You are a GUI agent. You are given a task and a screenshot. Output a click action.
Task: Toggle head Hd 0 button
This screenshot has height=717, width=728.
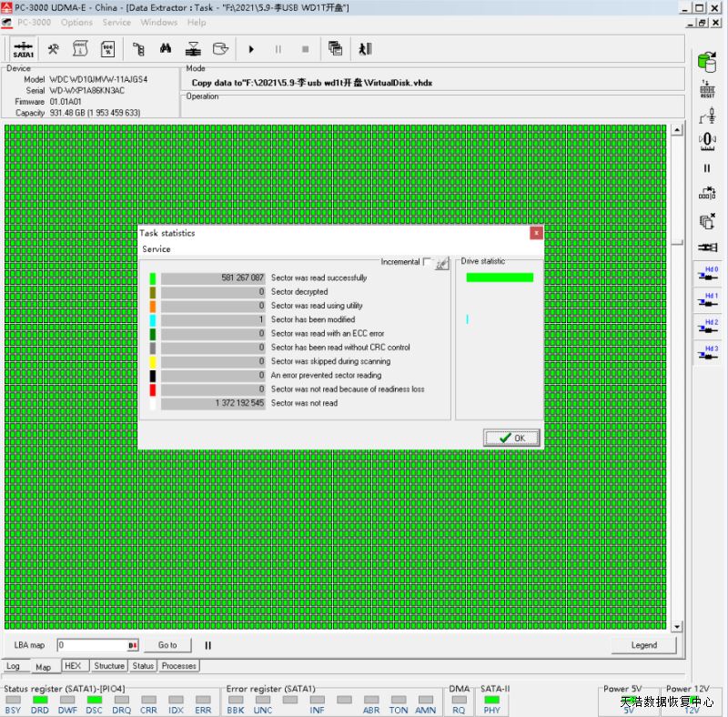(707, 275)
